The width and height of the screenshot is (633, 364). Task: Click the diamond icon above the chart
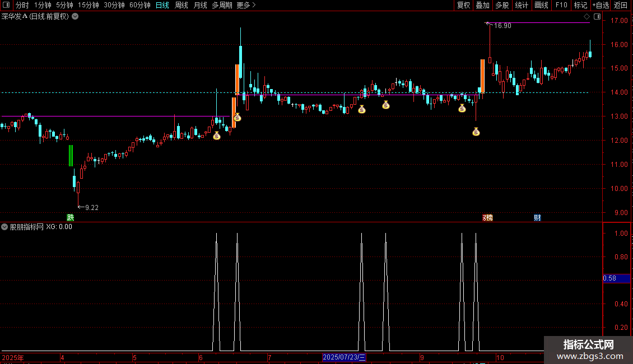point(587,17)
